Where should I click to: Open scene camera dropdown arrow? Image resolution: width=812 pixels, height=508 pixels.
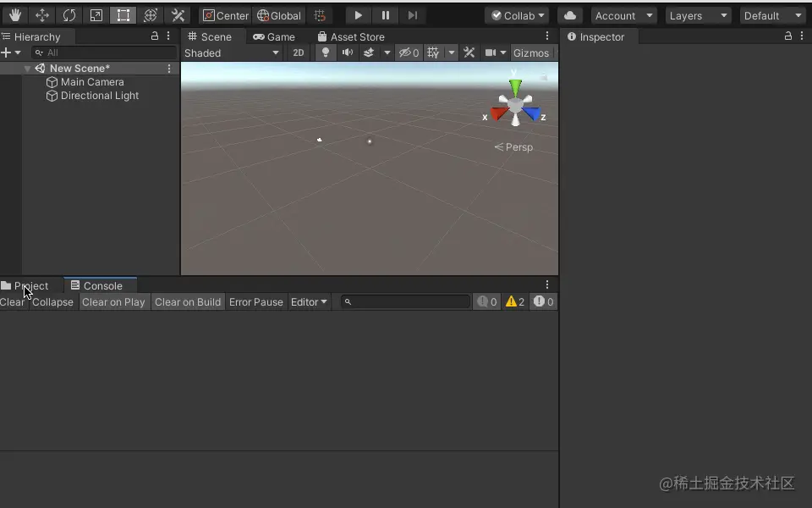coord(502,52)
